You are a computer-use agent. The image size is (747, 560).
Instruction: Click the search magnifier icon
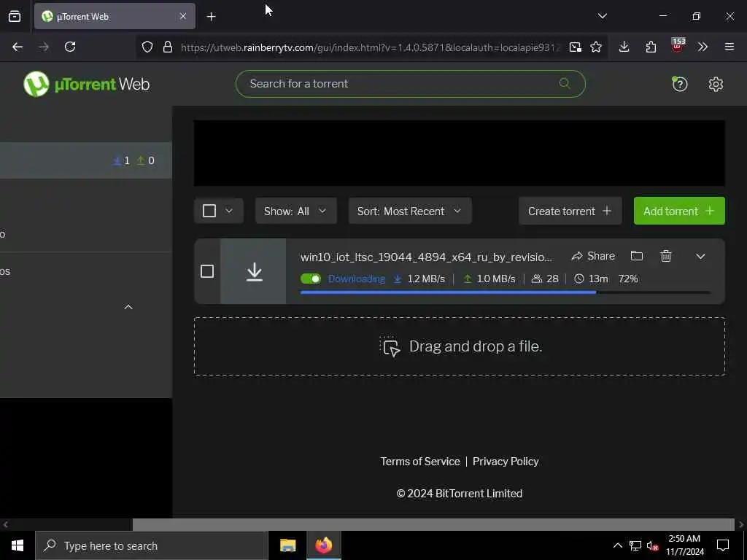point(565,83)
